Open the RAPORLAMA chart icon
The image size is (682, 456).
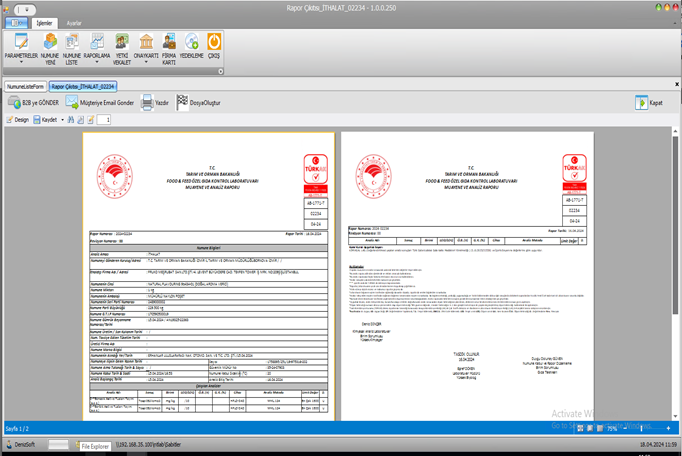click(97, 42)
